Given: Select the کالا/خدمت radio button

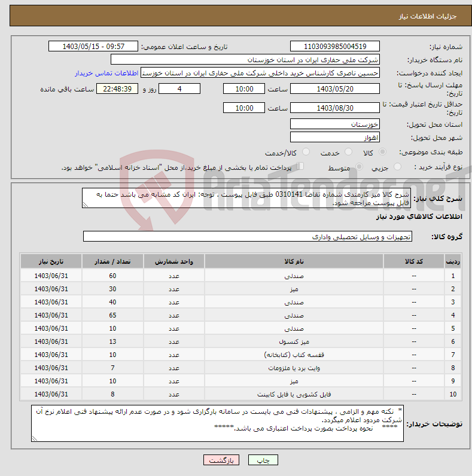Looking at the screenshot, I should pyautogui.click(x=306, y=152).
